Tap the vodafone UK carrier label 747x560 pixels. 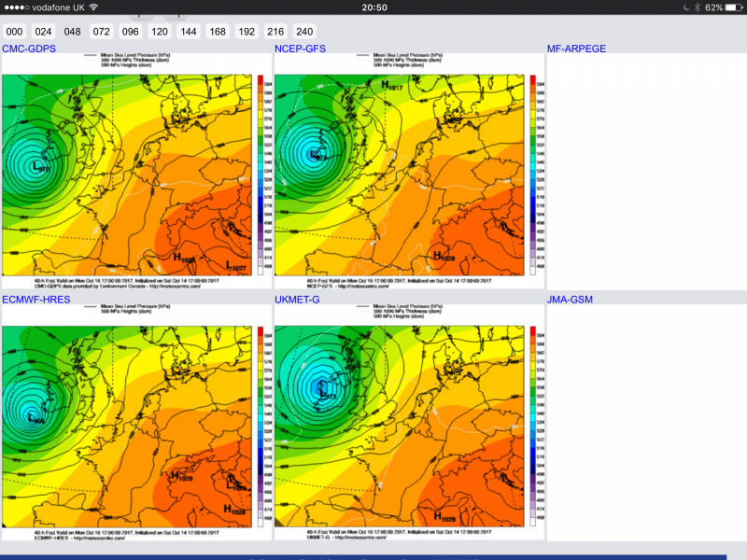58,7
